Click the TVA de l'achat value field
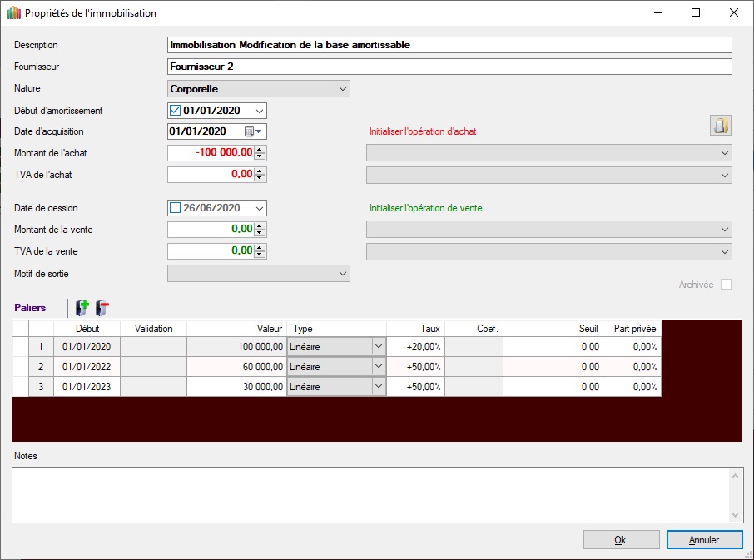This screenshot has width=754, height=560. (x=211, y=175)
